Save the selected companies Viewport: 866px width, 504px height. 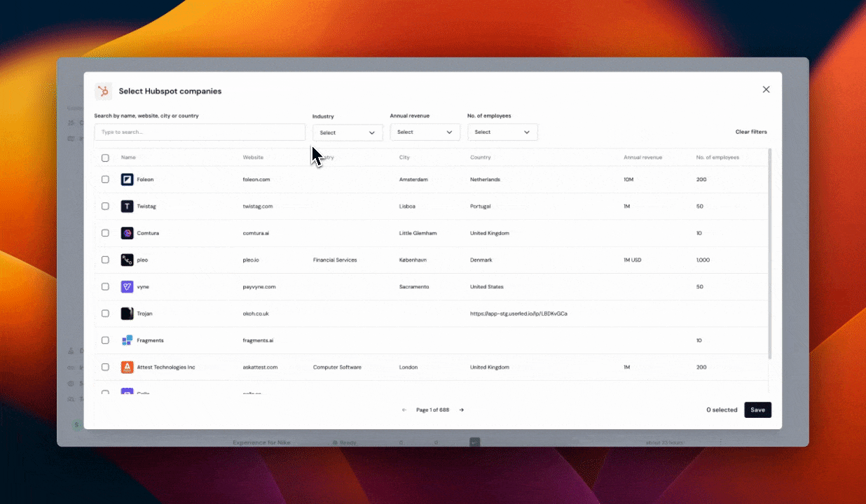[x=757, y=410]
